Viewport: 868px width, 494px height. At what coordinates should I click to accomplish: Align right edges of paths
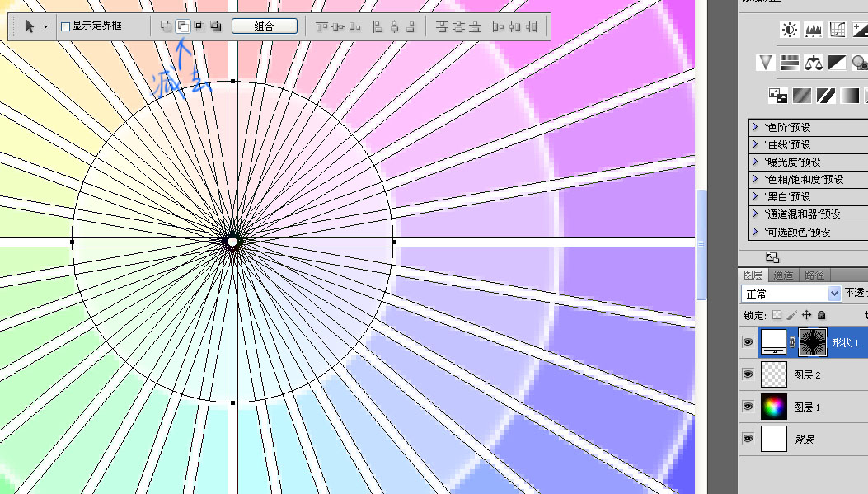[x=411, y=26]
